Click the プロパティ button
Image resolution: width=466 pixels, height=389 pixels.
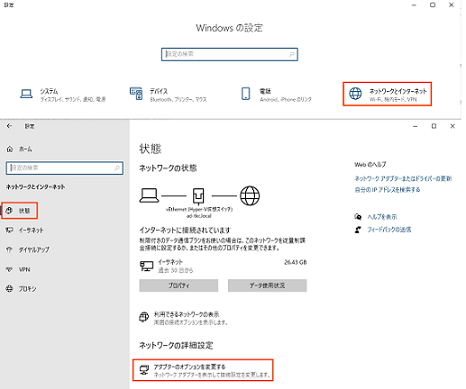[179, 286]
